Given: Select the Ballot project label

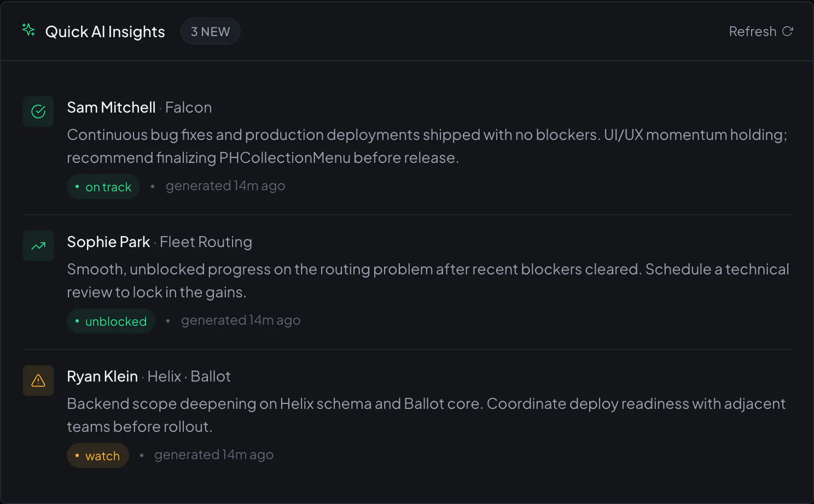Looking at the screenshot, I should click(211, 376).
